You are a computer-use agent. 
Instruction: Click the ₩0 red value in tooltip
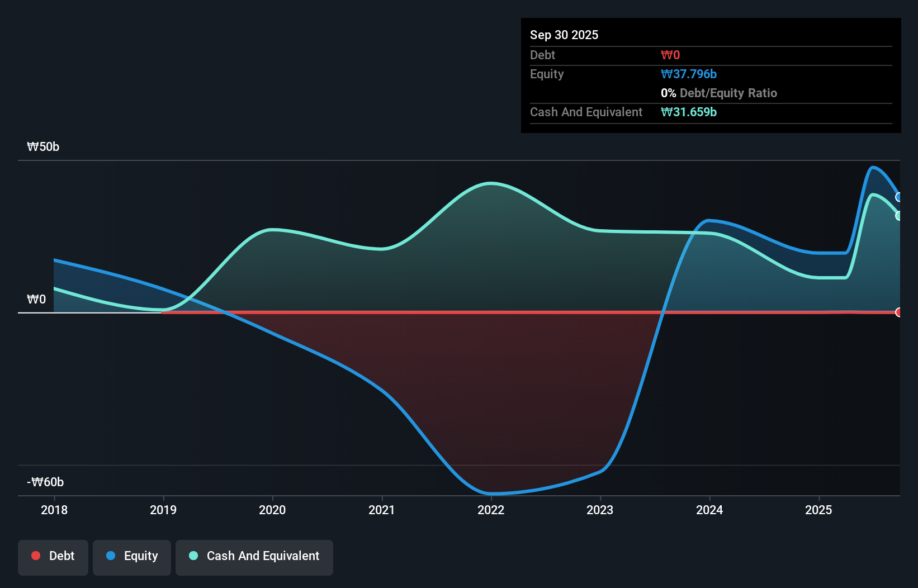[669, 55]
